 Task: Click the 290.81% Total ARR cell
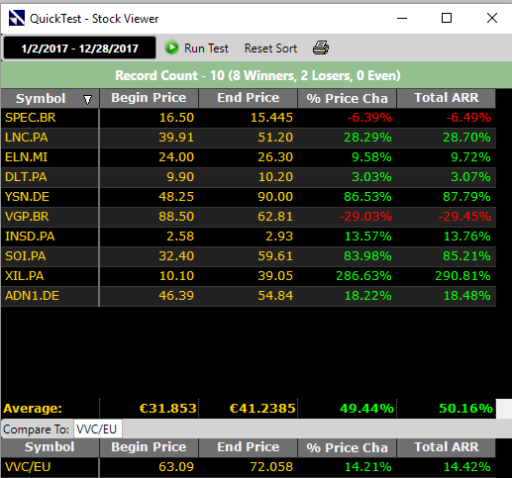point(463,276)
